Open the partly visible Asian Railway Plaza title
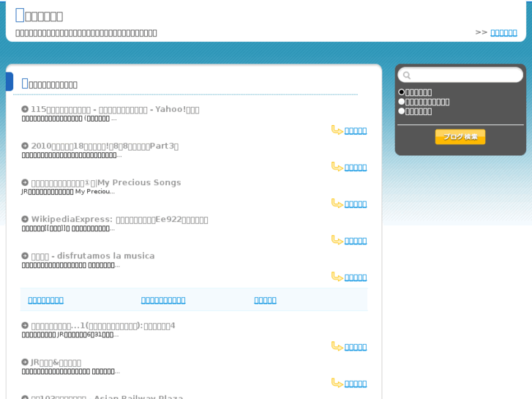Screen dimensions: 532x399 pyautogui.click(x=108, y=397)
